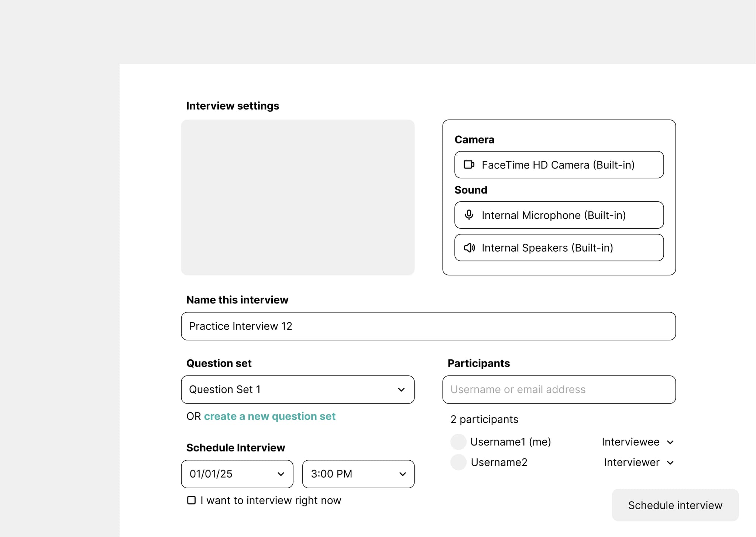This screenshot has width=756, height=537.
Task: Click the Username2 participant name
Action: [x=499, y=462]
